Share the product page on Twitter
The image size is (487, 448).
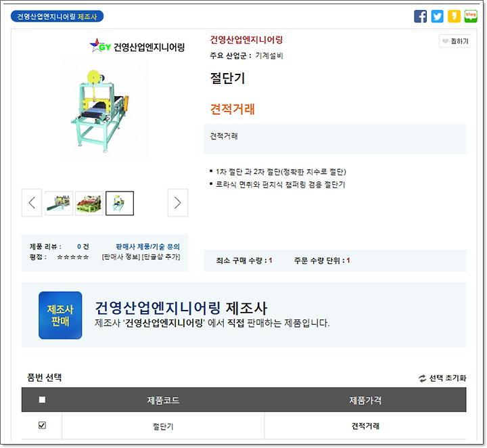pyautogui.click(x=437, y=16)
